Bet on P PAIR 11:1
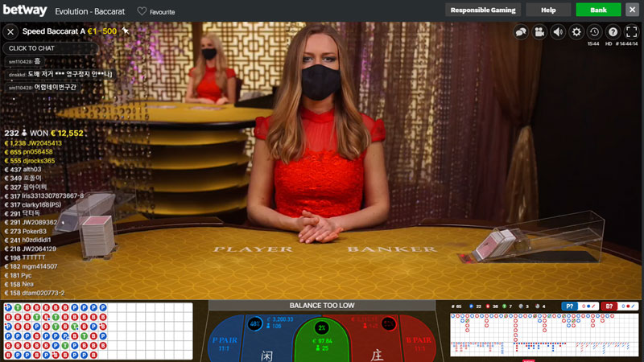Image resolution: width=644 pixels, height=362 pixels. [x=225, y=344]
